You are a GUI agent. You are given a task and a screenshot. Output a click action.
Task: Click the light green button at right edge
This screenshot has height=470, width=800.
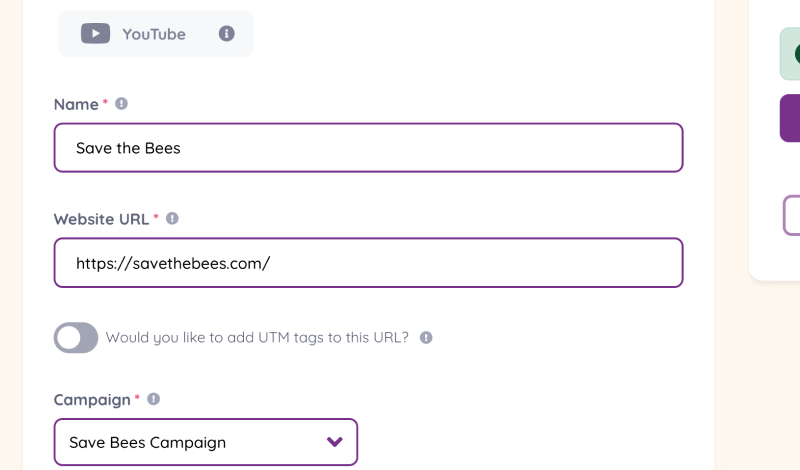pos(790,54)
